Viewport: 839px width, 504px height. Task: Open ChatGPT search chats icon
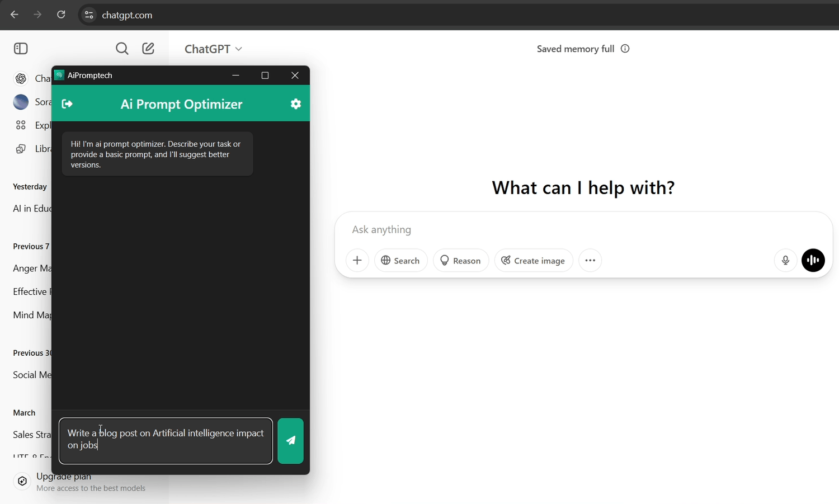(x=122, y=49)
